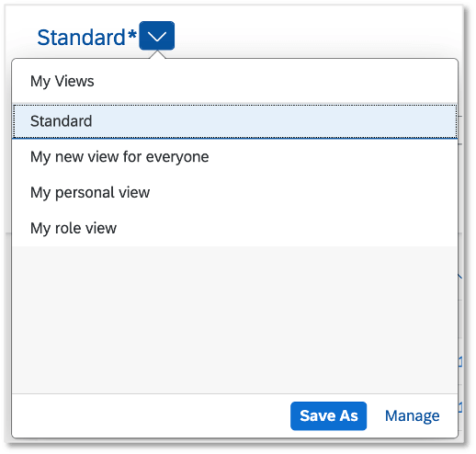Select My role view
Image resolution: width=476 pixels, height=454 pixels.
pos(235,228)
